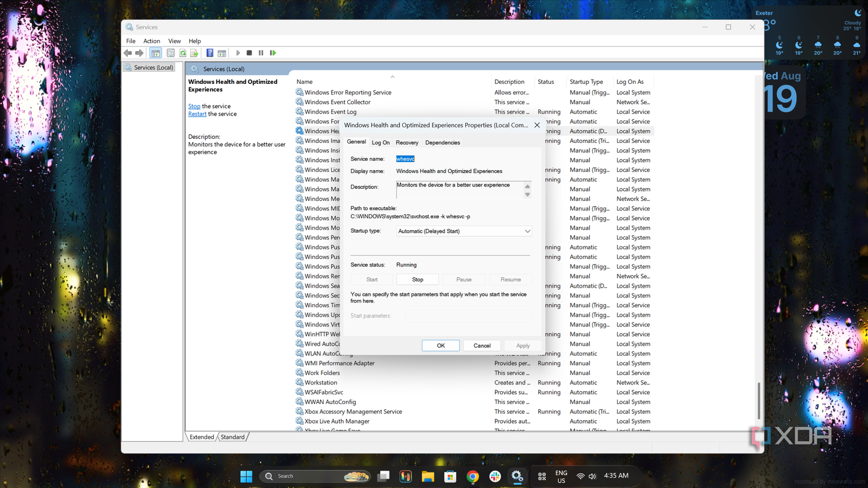Click the highlighted whesvc service name field
The height and width of the screenshot is (488, 868).
(x=405, y=159)
